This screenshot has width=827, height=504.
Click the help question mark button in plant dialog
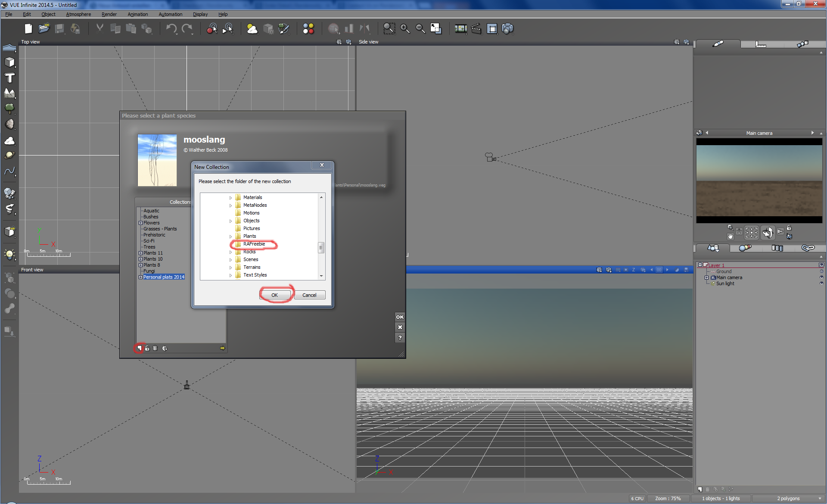coord(400,338)
